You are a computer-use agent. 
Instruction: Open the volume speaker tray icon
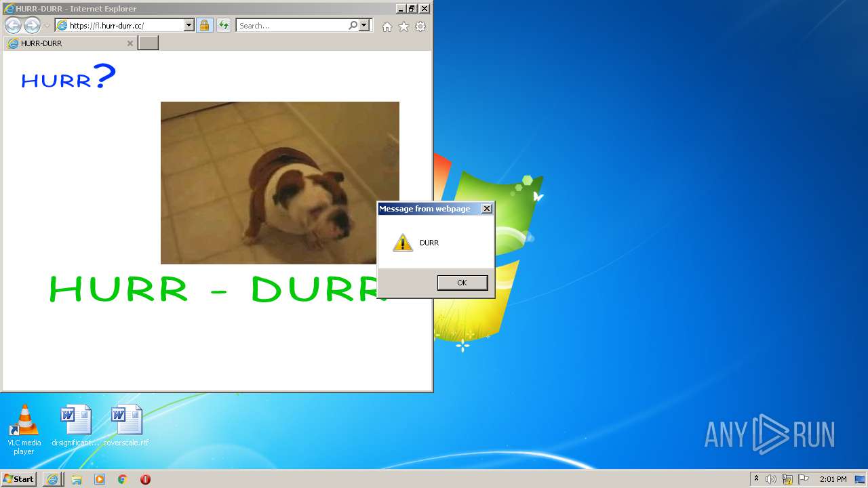[771, 479]
